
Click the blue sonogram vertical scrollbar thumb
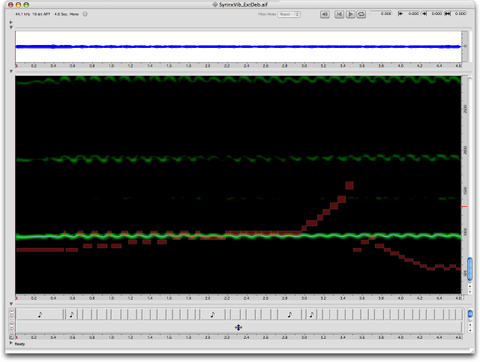(x=470, y=269)
